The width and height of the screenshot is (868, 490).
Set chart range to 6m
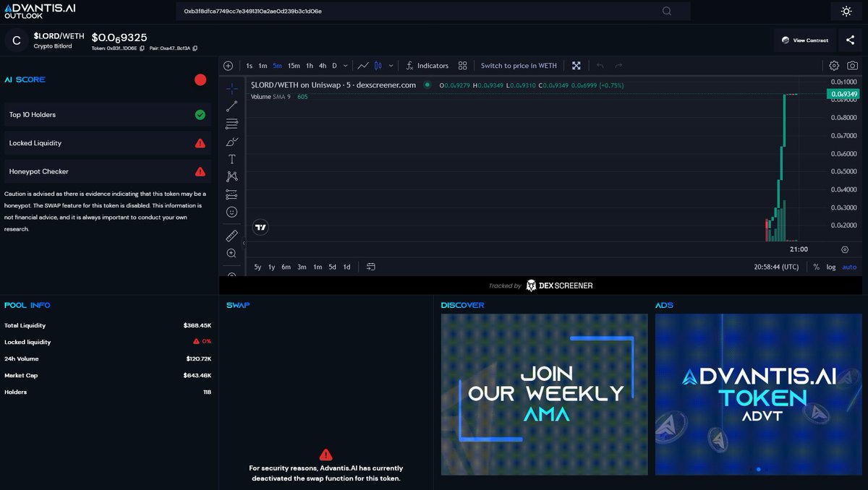point(286,267)
